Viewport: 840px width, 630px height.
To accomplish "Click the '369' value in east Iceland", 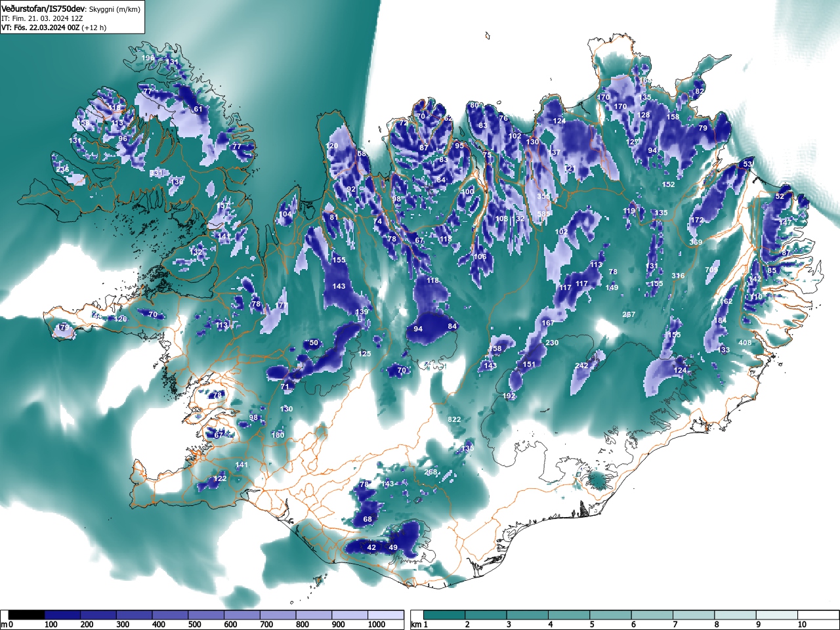I will [696, 242].
